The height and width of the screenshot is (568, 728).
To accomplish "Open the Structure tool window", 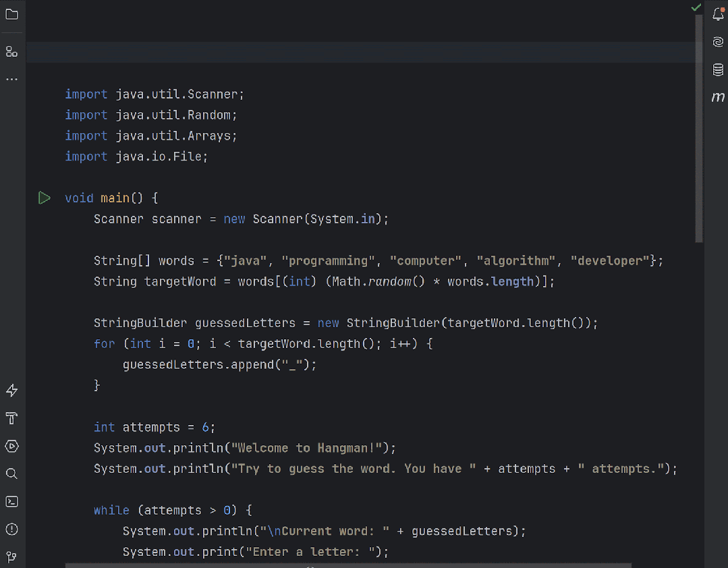I will [11, 52].
